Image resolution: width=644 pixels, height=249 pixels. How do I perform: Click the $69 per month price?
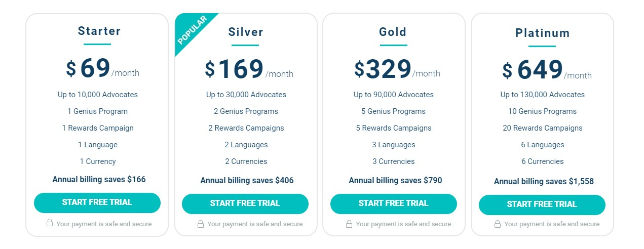coord(103,69)
